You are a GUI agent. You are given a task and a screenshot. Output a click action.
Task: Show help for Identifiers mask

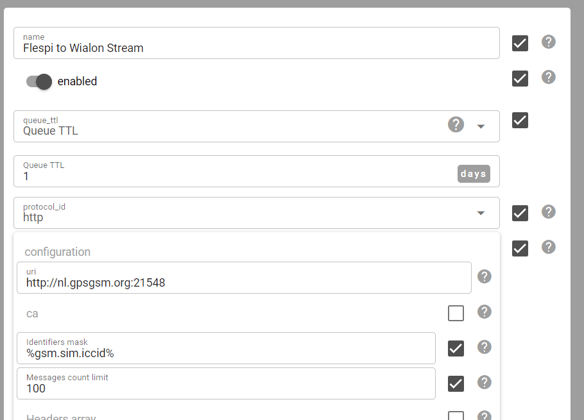pyautogui.click(x=484, y=347)
